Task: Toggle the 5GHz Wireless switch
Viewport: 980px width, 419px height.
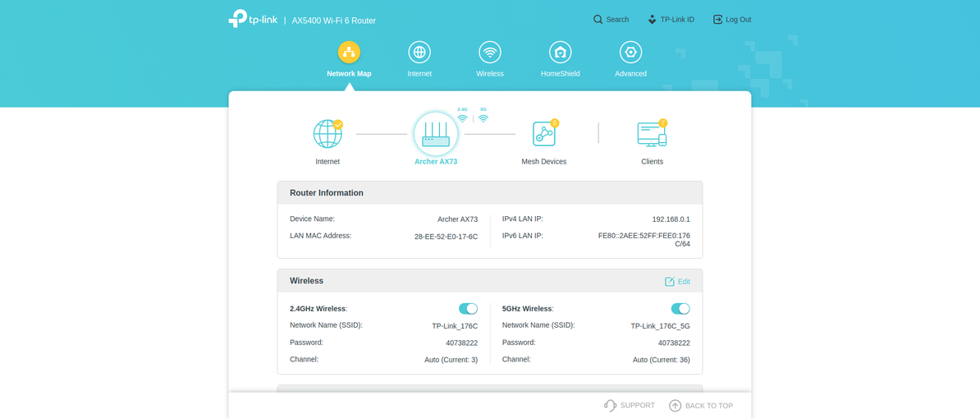Action: tap(680, 308)
